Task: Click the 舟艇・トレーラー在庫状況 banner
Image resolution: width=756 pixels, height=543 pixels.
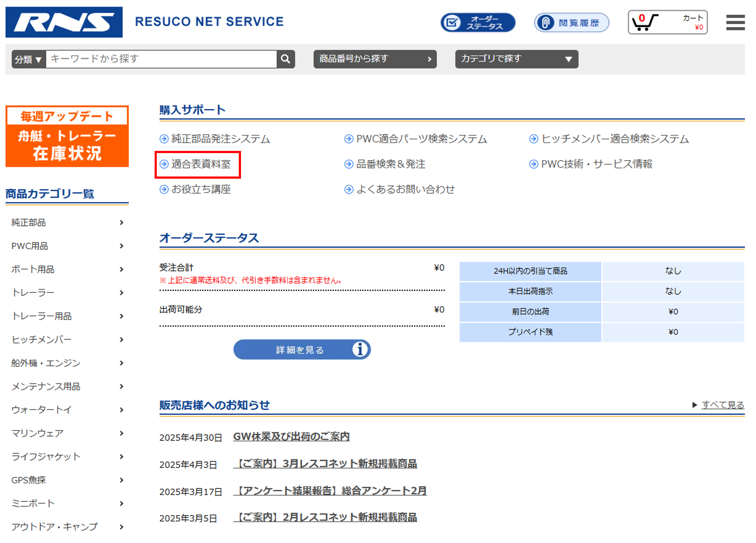Action: coord(67,136)
